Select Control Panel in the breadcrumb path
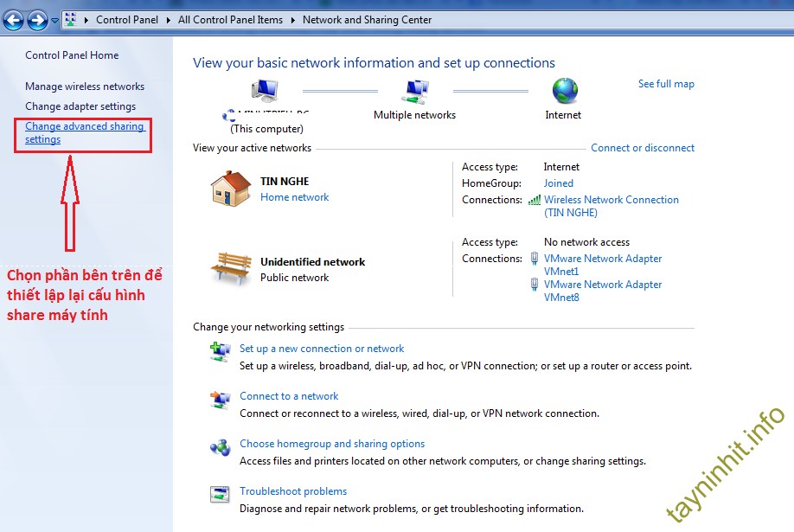794x532 pixels. click(127, 20)
